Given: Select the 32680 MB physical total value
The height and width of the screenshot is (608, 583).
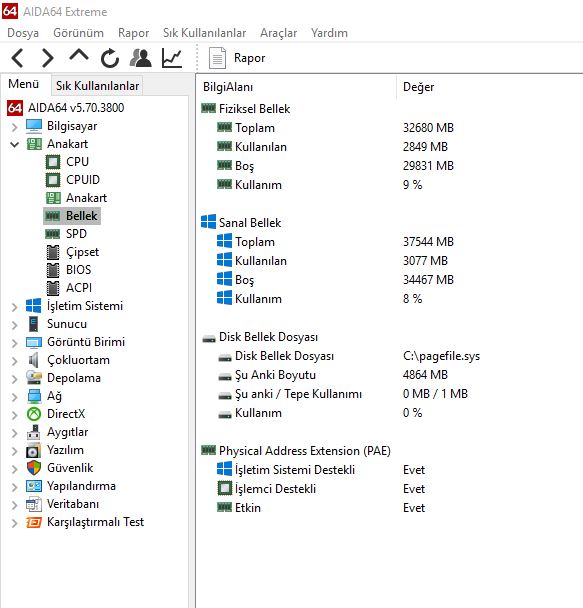Looking at the screenshot, I should coord(428,128).
